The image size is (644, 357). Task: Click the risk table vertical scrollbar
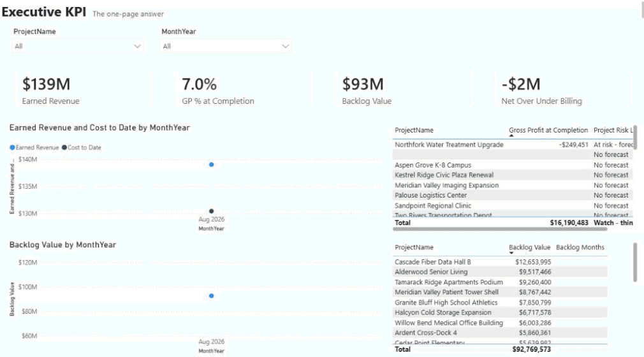[635, 138]
